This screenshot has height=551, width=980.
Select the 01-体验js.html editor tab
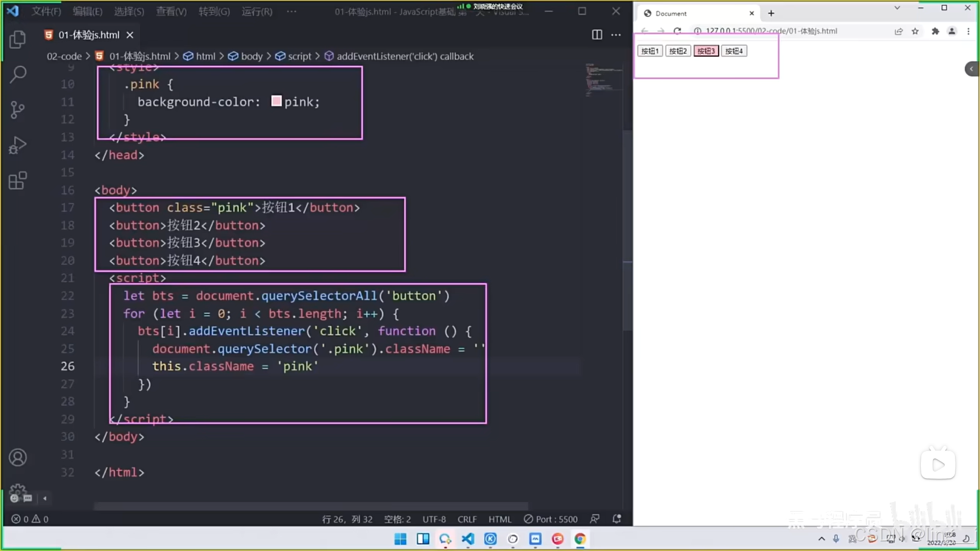(88, 35)
